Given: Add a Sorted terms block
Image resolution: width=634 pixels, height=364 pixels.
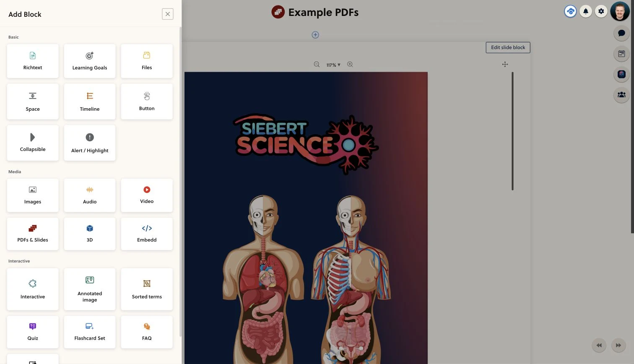Looking at the screenshot, I should coord(147,289).
